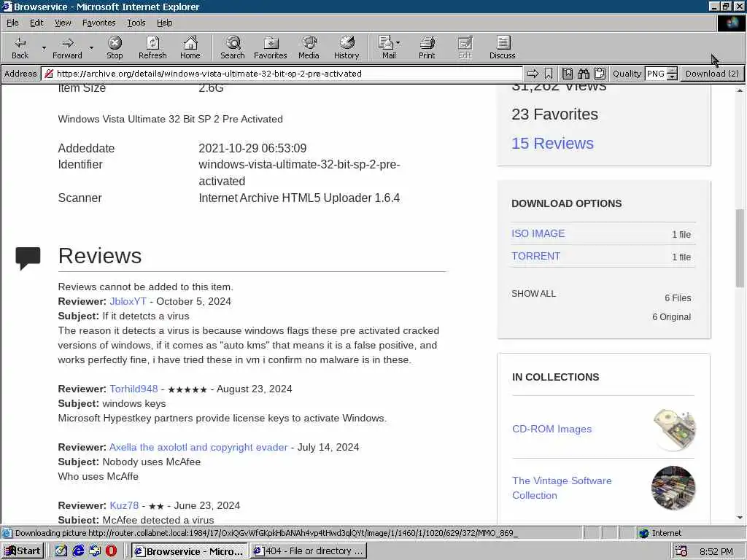
Task: Click first quick launch notepad icon
Action: [x=61, y=551]
